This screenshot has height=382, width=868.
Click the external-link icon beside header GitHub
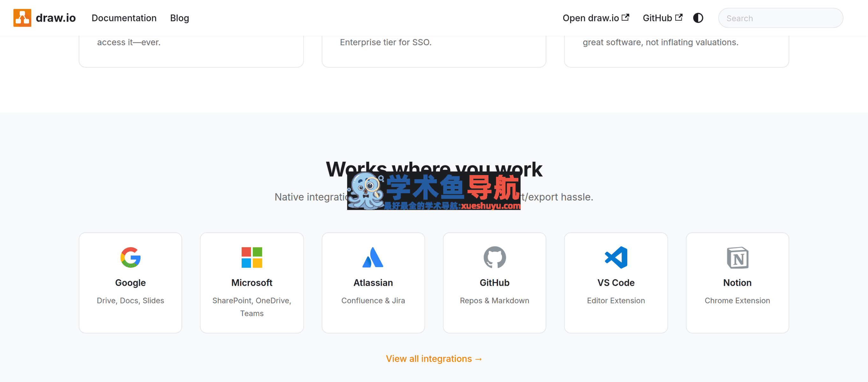point(679,17)
